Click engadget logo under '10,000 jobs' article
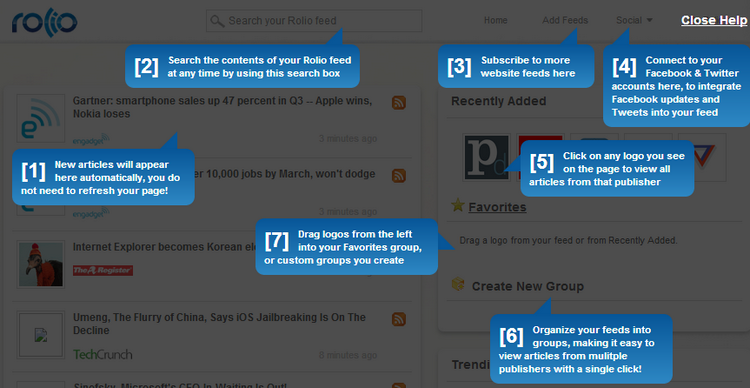The height and width of the screenshot is (388, 750). (x=91, y=213)
